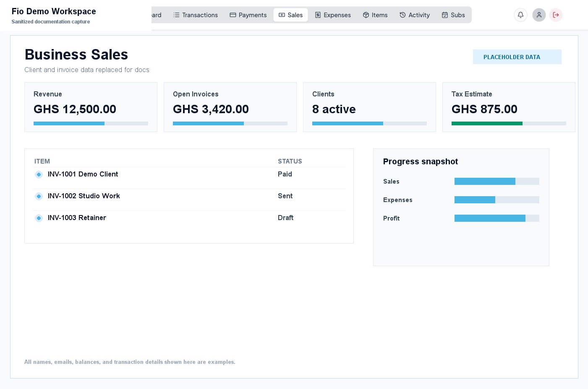Click the Clients progress bar

(369, 123)
